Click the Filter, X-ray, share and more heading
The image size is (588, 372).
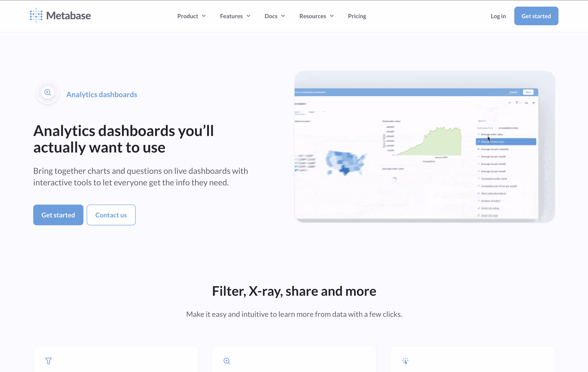coord(294,291)
